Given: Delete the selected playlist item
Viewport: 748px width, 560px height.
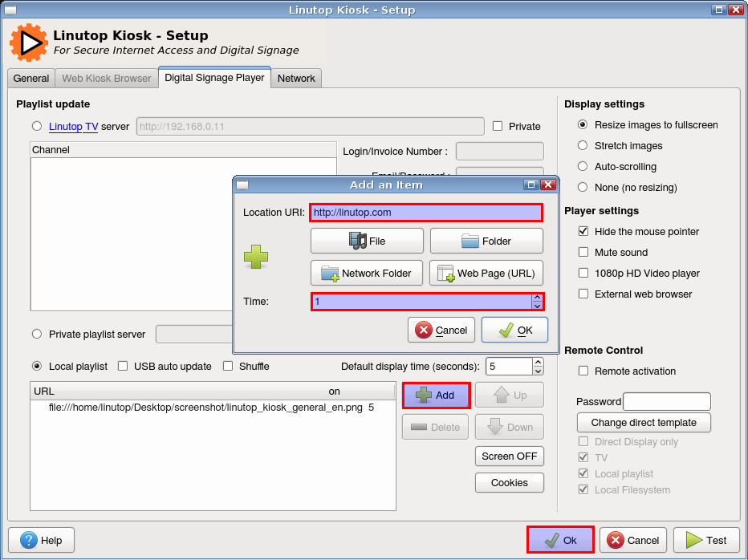Looking at the screenshot, I should pyautogui.click(x=435, y=427).
